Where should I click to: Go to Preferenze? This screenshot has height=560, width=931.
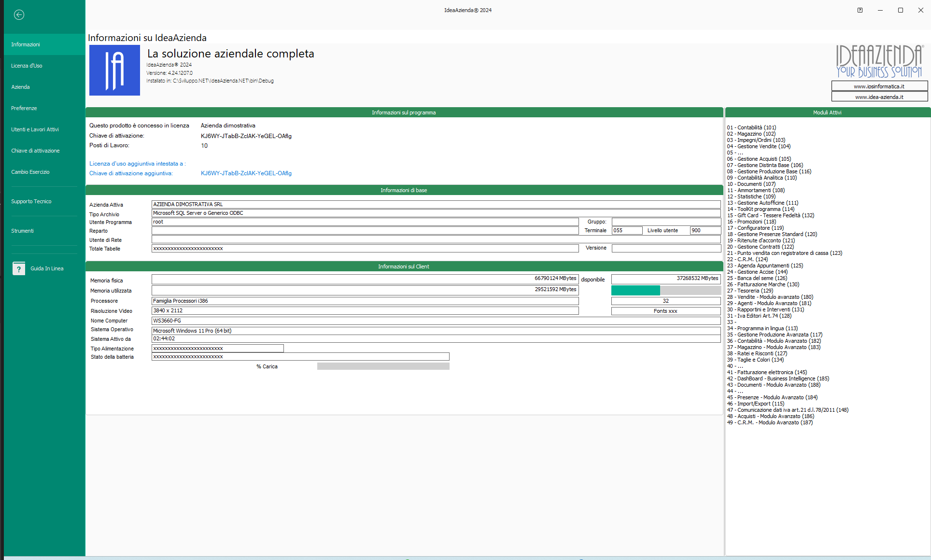44,108
